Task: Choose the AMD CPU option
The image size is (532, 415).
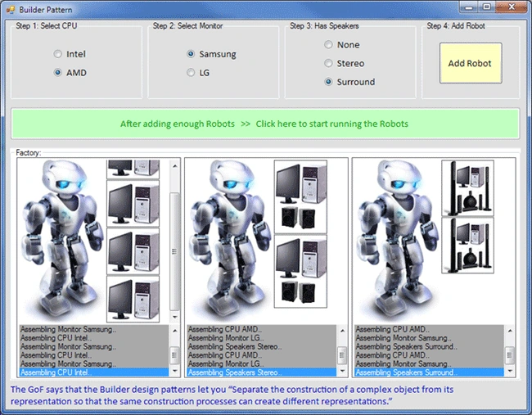Action: tap(70, 73)
